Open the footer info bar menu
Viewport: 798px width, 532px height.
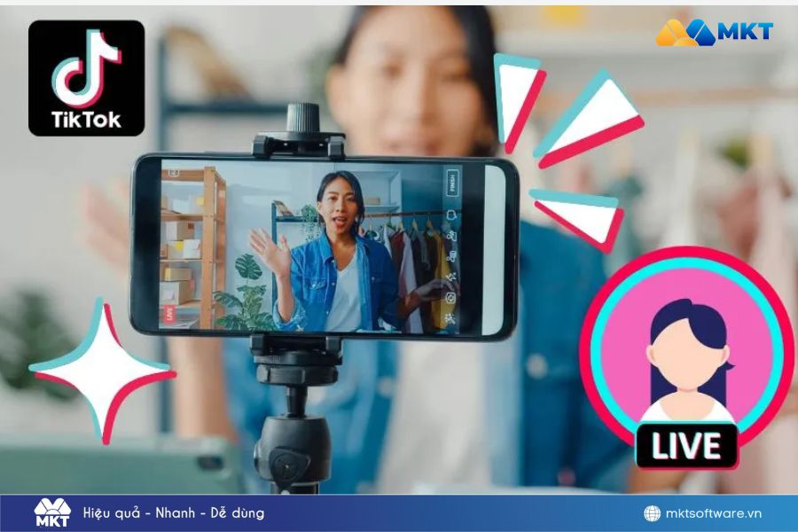pos(399,512)
